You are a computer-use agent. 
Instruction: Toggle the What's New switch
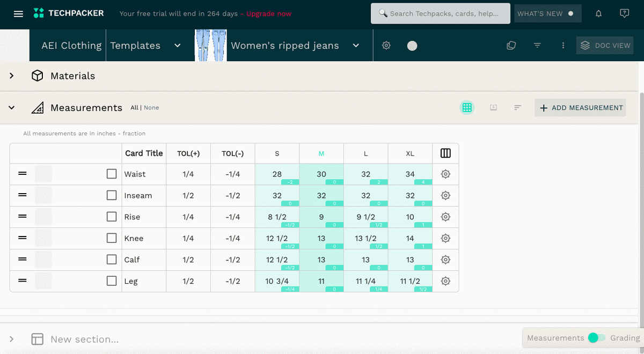570,13
